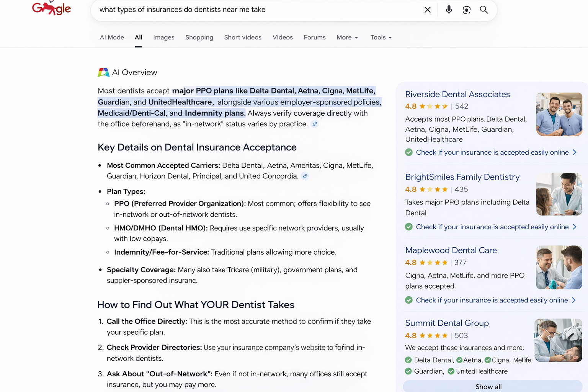Click 'Call the Office Directly:' step text
Screen dimensions: 588x392
tap(147, 322)
